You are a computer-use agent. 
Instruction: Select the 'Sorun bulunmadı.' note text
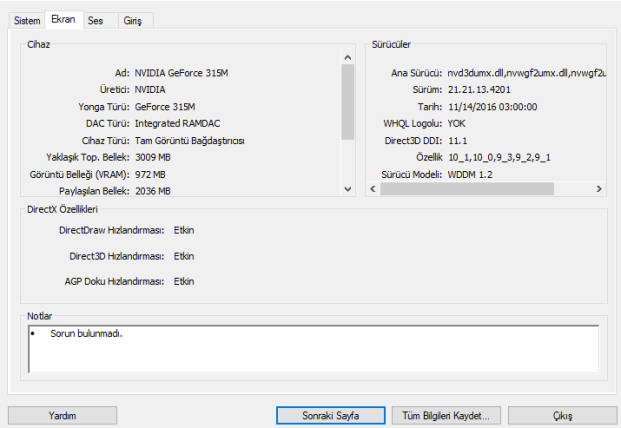tap(86, 334)
